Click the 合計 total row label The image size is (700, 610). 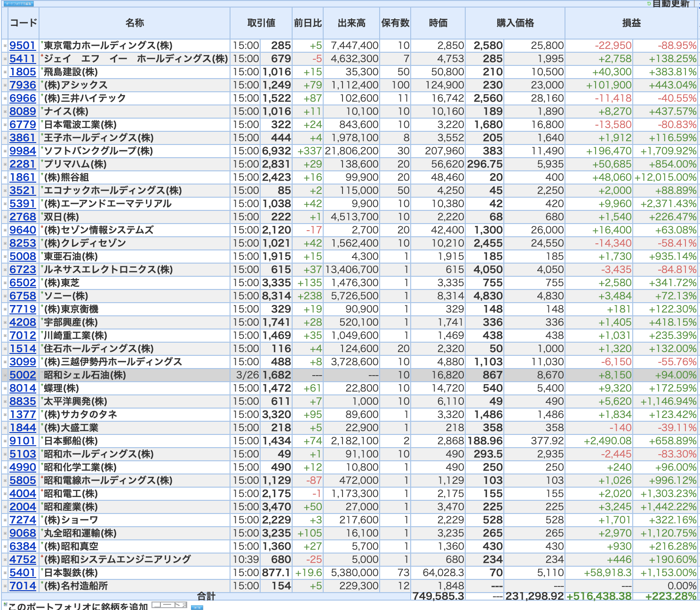(x=206, y=596)
